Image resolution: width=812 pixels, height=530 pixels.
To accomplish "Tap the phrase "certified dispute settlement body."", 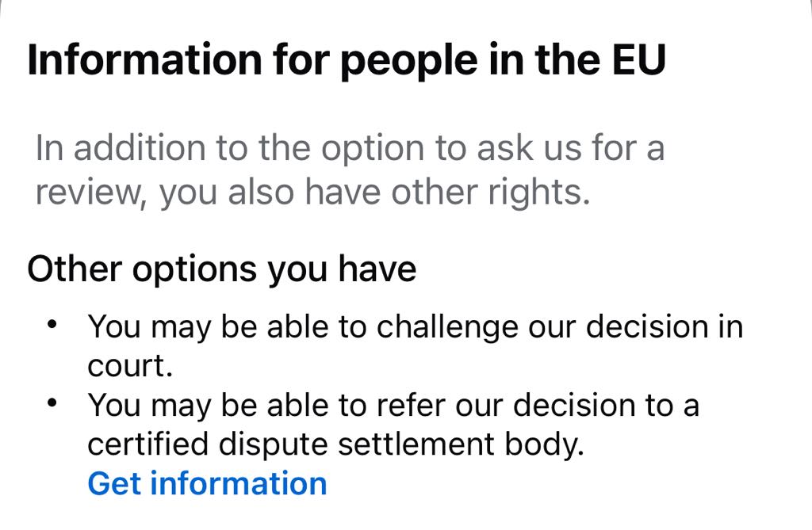I will pos(335,444).
